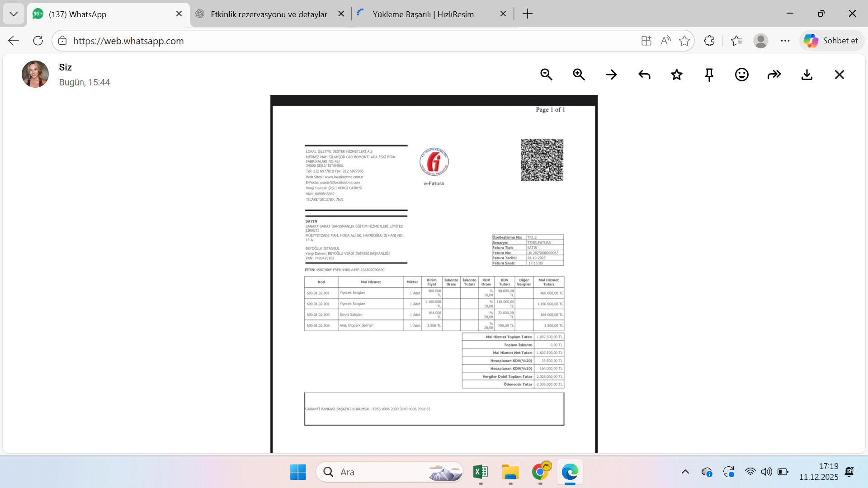Reply to the image message
The height and width of the screenshot is (488, 868).
tap(644, 75)
